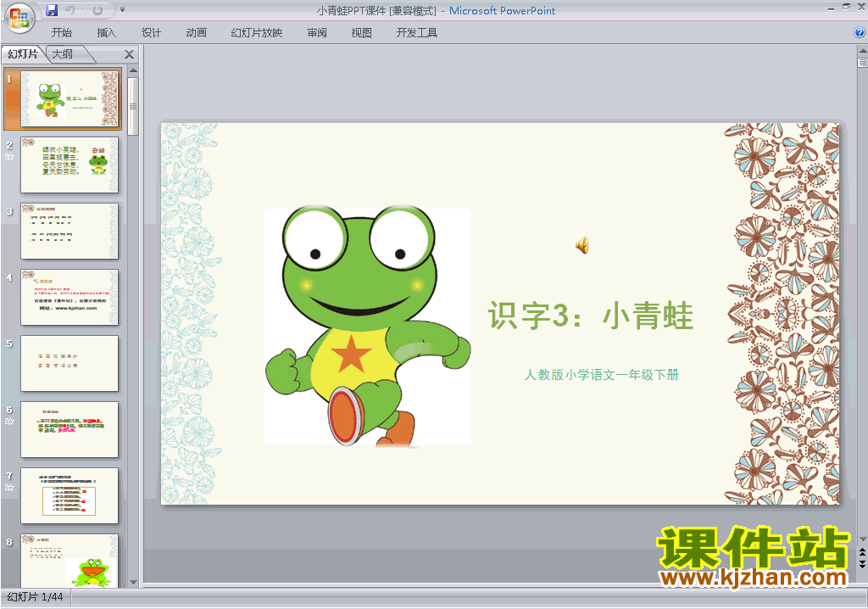Select slide 8 thumbnail with frog picture
Viewport: 868px width, 609px height.
[x=70, y=561]
